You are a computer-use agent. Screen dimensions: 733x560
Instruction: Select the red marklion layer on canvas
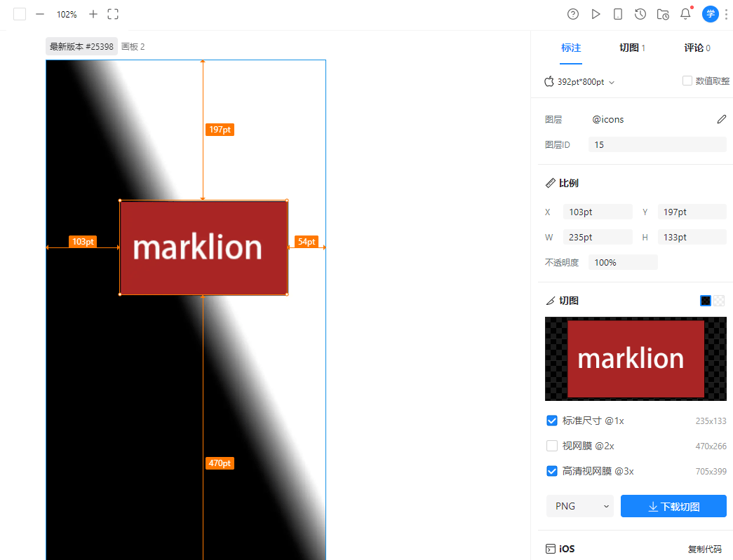[x=204, y=247]
